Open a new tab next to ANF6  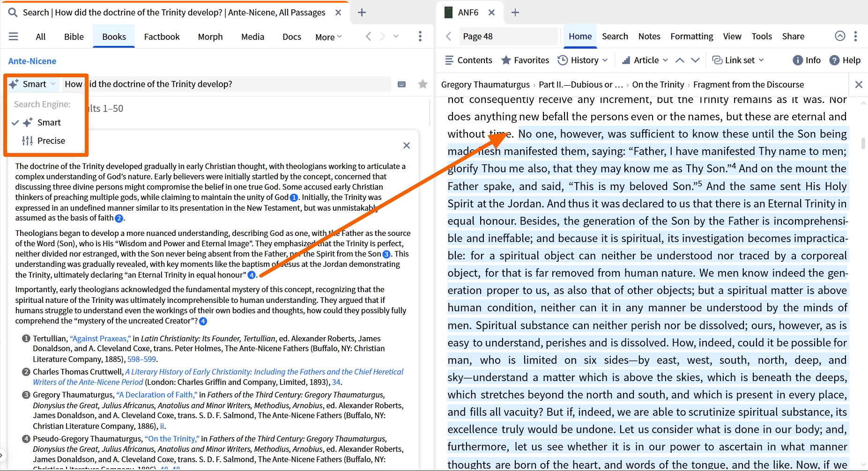pos(515,13)
